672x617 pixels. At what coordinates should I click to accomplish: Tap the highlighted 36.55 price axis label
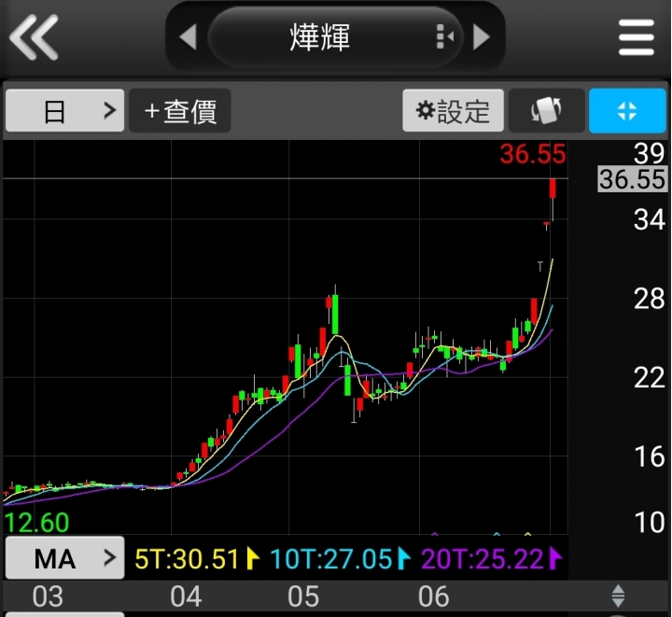click(633, 179)
